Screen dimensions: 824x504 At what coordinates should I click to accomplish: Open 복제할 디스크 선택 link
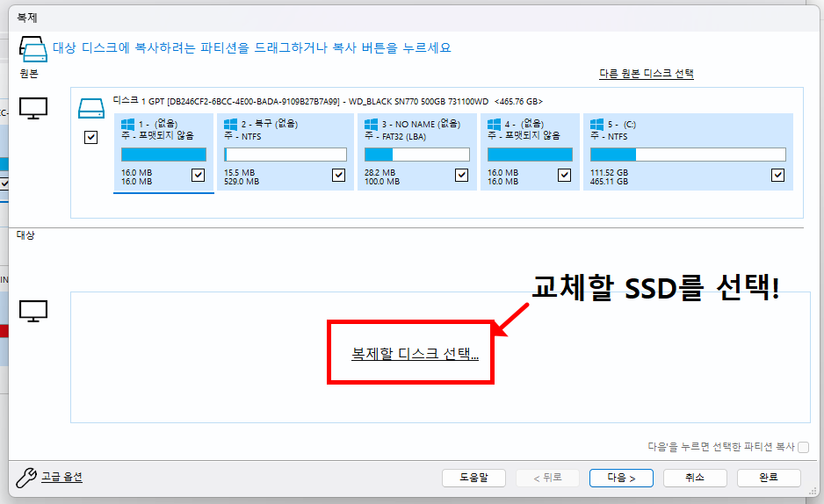(416, 354)
